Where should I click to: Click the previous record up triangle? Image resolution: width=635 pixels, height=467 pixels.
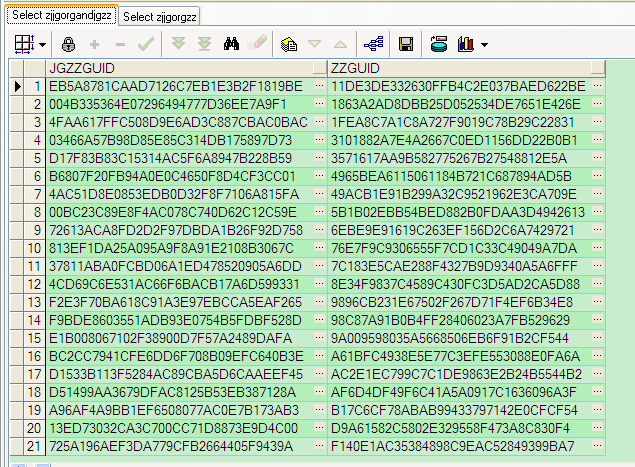tap(341, 44)
